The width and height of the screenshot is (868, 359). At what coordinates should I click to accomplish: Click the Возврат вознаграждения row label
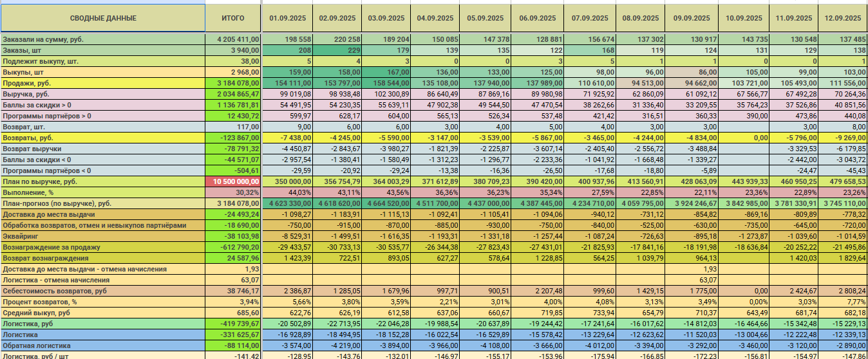tap(103, 258)
